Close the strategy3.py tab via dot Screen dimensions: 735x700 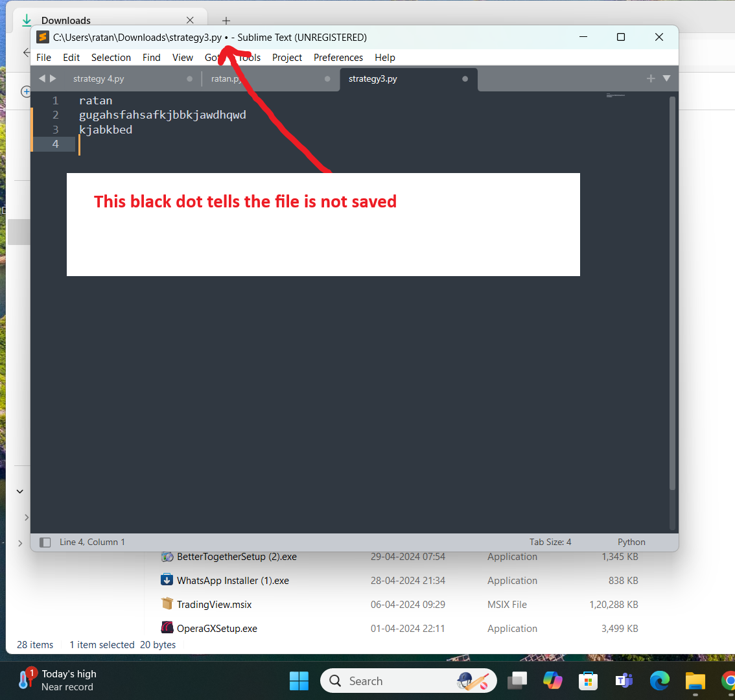coord(465,79)
